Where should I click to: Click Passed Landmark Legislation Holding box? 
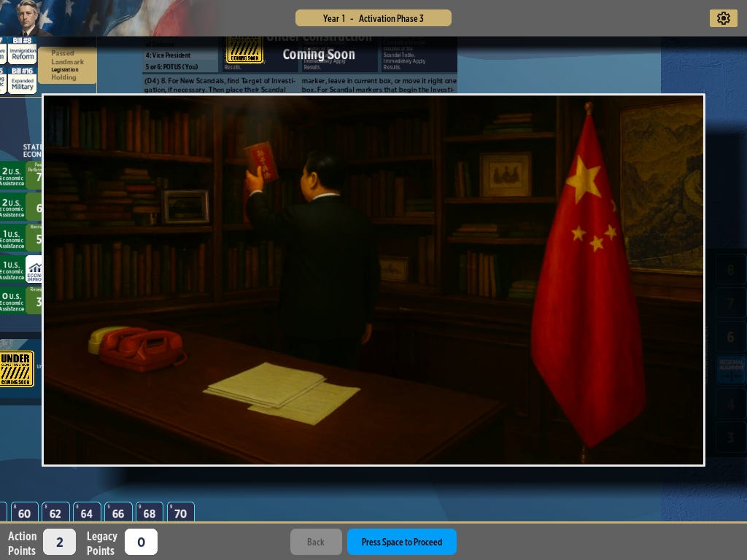[x=67, y=65]
